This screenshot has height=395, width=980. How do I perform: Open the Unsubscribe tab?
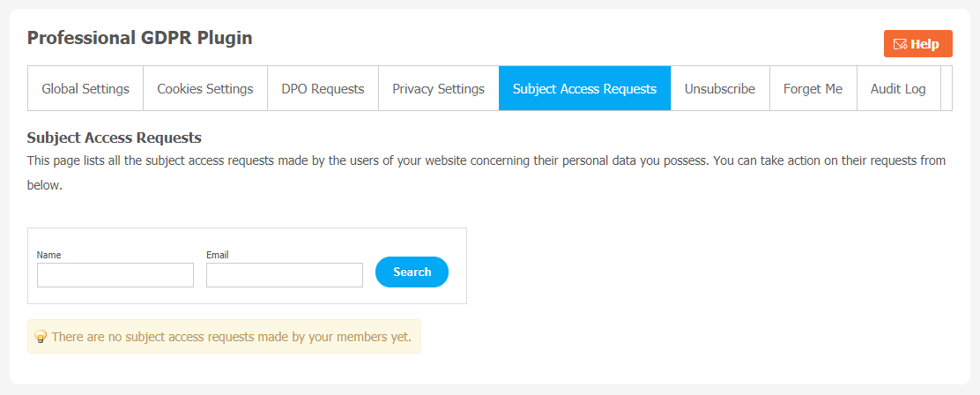pyautogui.click(x=720, y=89)
